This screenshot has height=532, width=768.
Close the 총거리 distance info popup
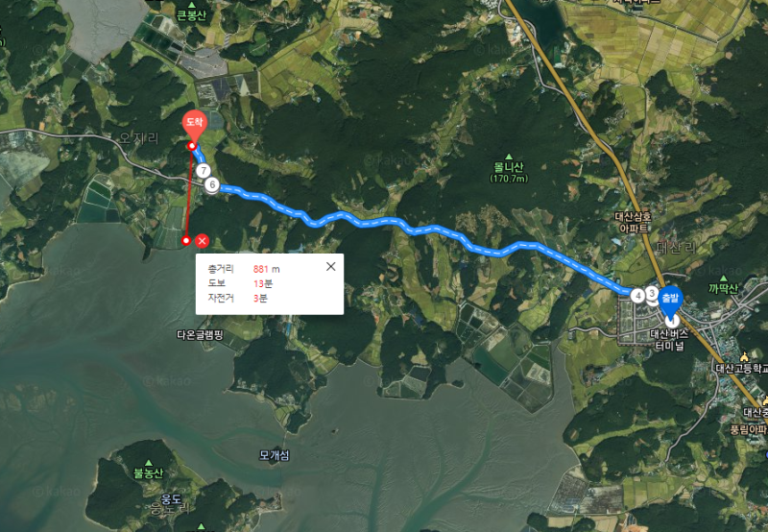(x=331, y=266)
